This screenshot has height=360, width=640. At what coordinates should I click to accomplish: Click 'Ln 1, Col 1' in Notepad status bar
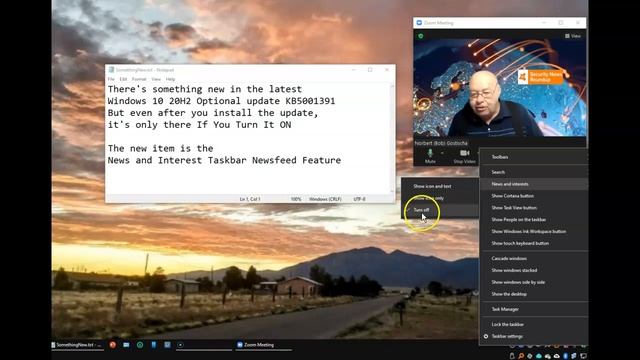250,199
